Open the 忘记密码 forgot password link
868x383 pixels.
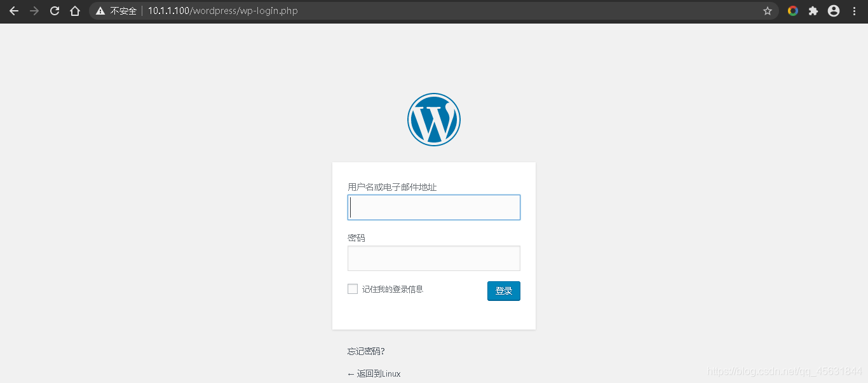(x=366, y=351)
